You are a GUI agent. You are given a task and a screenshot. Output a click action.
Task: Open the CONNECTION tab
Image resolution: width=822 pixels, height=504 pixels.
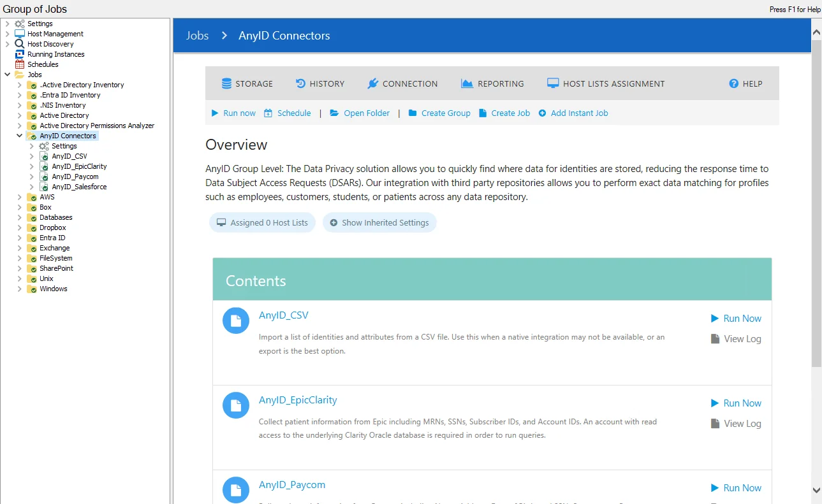402,83
